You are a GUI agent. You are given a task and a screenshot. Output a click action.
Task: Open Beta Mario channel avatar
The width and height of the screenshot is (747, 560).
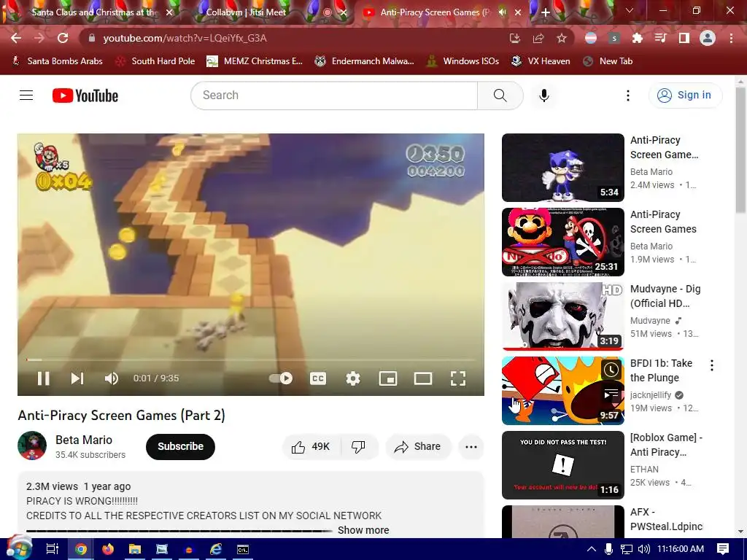tap(32, 446)
